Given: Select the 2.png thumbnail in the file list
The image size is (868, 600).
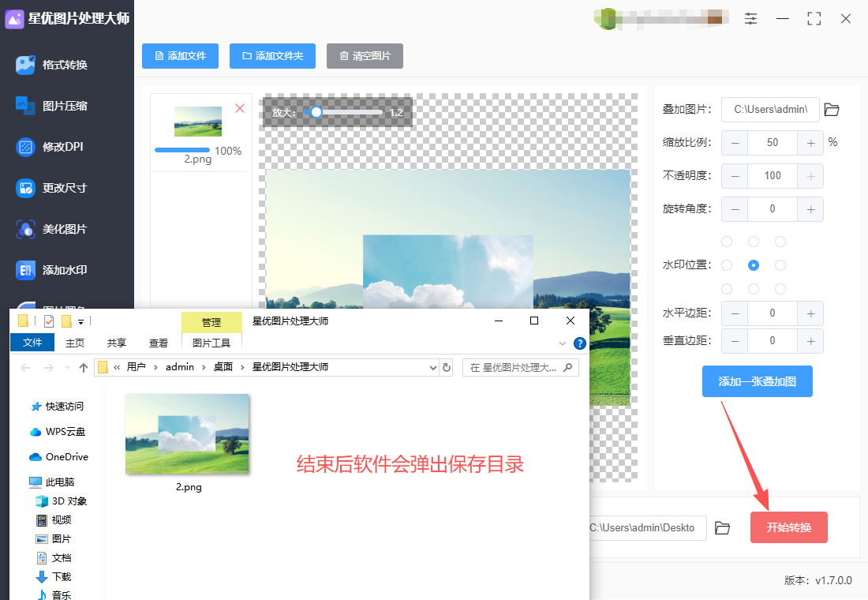Looking at the screenshot, I should pos(197,122).
